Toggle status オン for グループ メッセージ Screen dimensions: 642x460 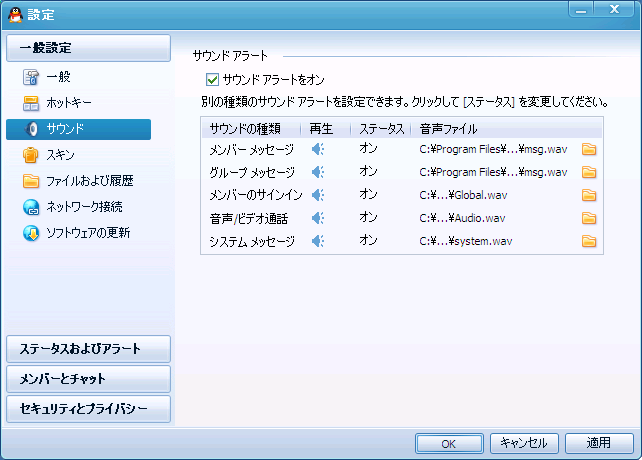point(368,171)
